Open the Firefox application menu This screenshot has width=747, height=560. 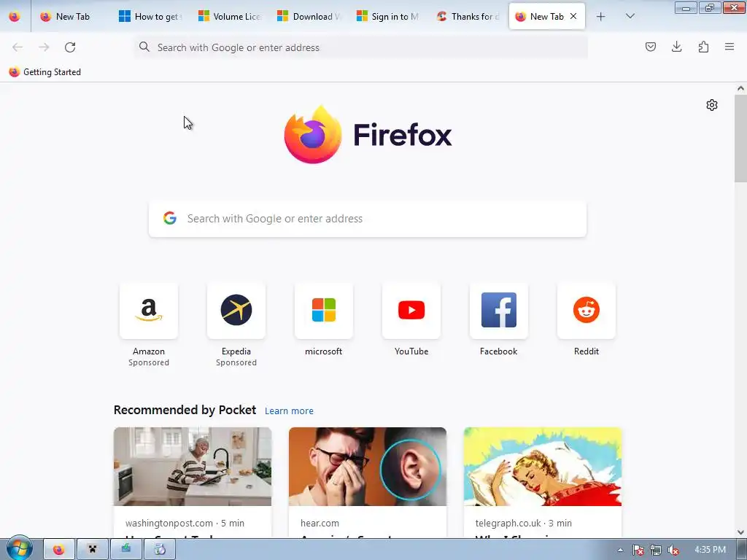pos(729,47)
